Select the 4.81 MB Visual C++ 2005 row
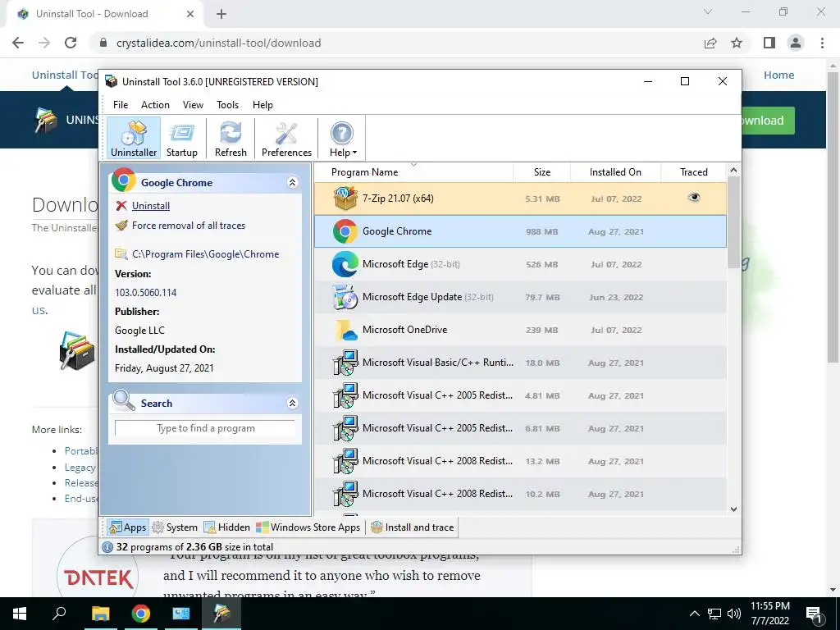Image resolution: width=840 pixels, height=630 pixels. 520,395
